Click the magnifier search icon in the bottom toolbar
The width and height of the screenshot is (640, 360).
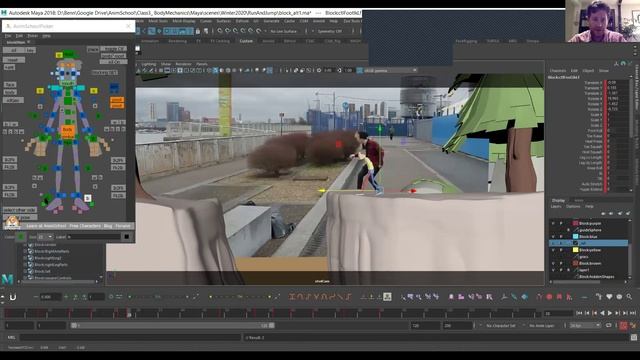(629, 297)
